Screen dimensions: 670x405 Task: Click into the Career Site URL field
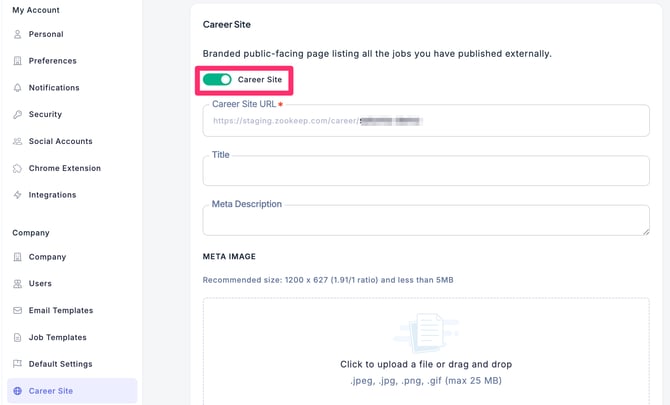[426, 121]
